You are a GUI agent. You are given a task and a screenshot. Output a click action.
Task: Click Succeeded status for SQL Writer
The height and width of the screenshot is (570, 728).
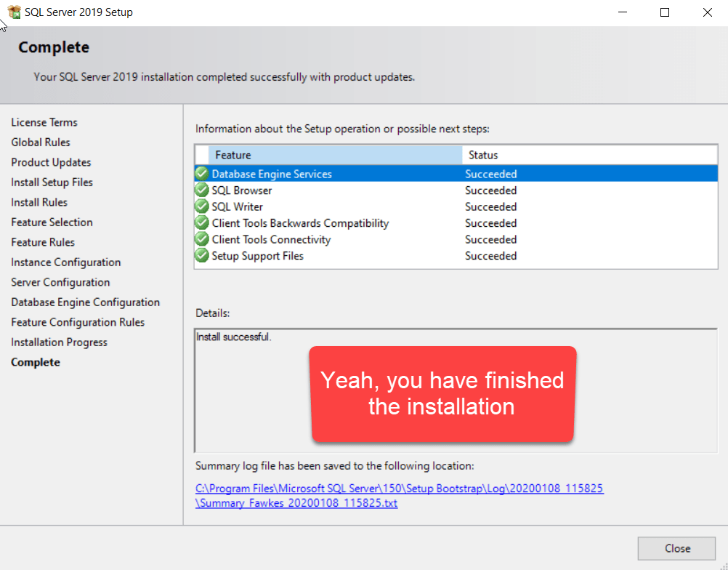pos(490,206)
